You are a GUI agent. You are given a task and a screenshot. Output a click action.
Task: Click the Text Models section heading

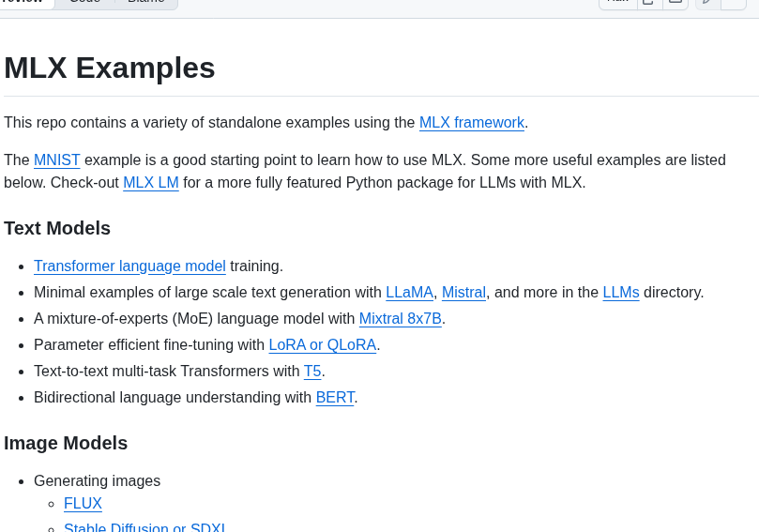(57, 229)
